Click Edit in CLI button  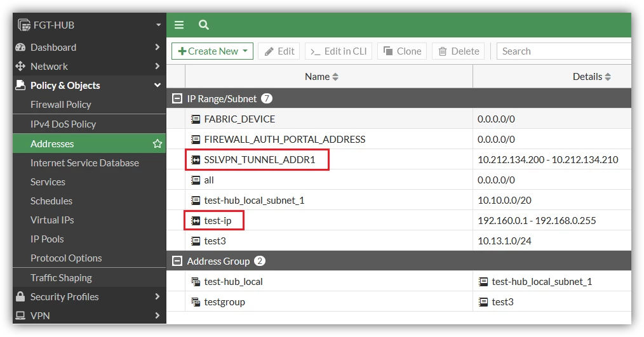pos(339,51)
